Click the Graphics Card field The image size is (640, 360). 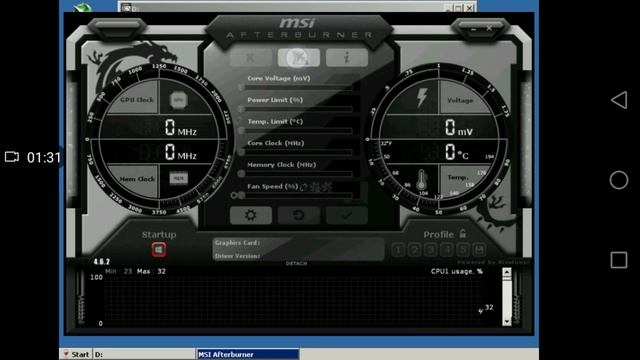tap(298, 243)
